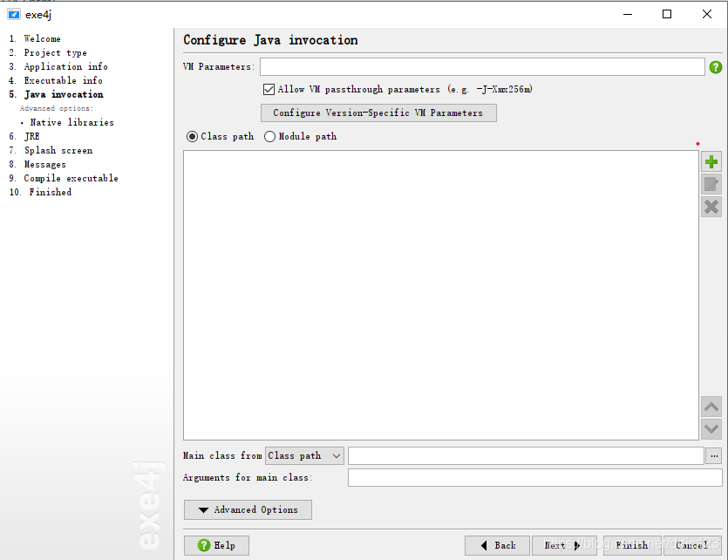Cancel the wizard
The width and height of the screenshot is (728, 560).
(692, 545)
